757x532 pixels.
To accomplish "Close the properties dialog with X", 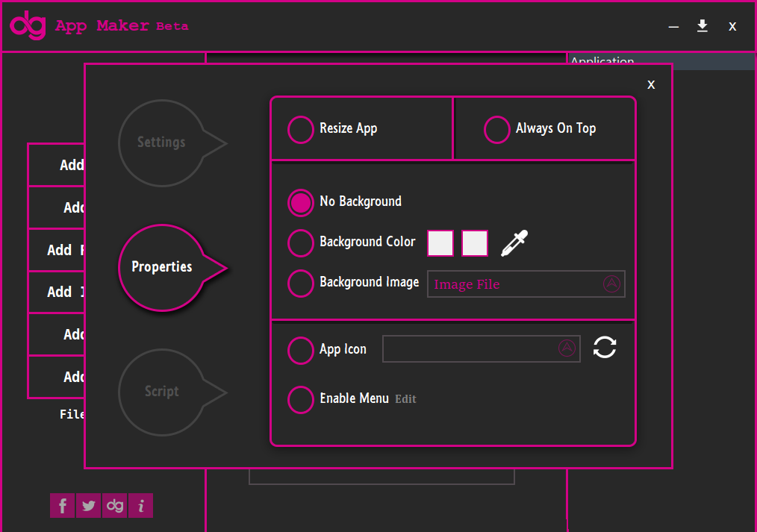I will [651, 85].
